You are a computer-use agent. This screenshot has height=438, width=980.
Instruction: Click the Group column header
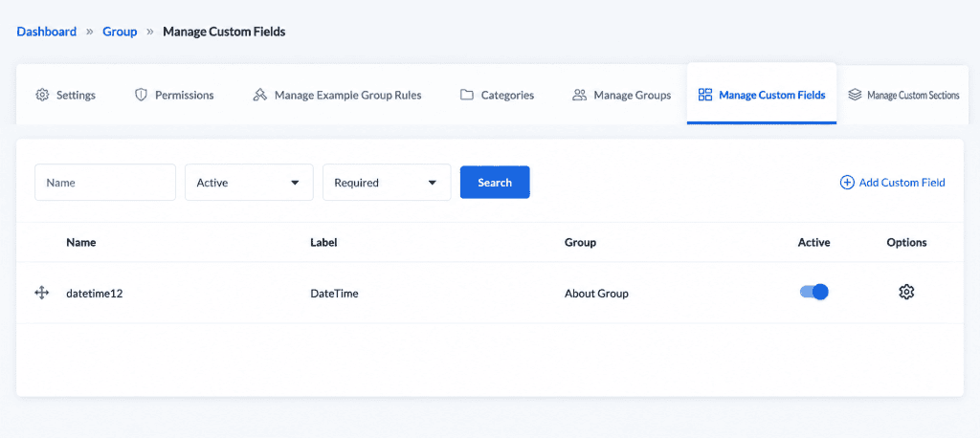click(x=581, y=243)
